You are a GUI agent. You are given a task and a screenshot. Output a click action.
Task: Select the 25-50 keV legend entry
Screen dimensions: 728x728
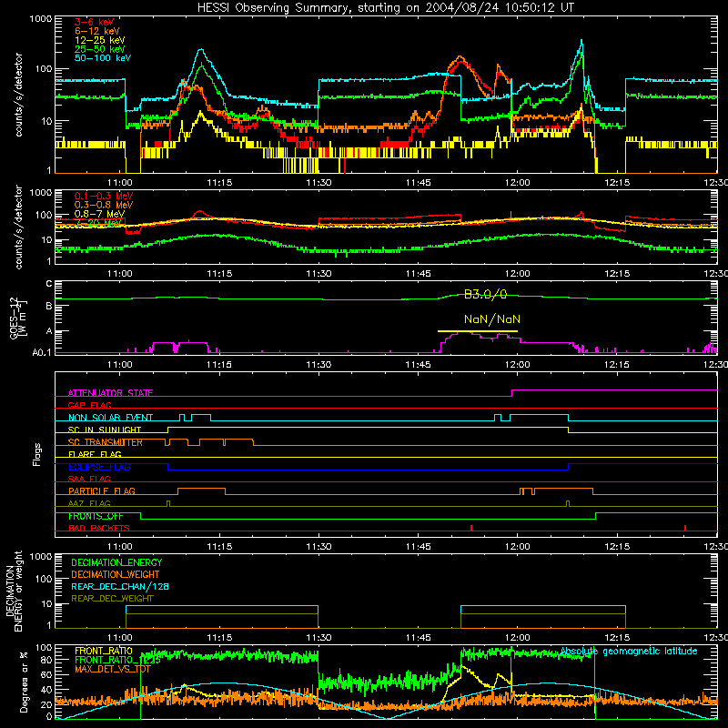click(99, 49)
